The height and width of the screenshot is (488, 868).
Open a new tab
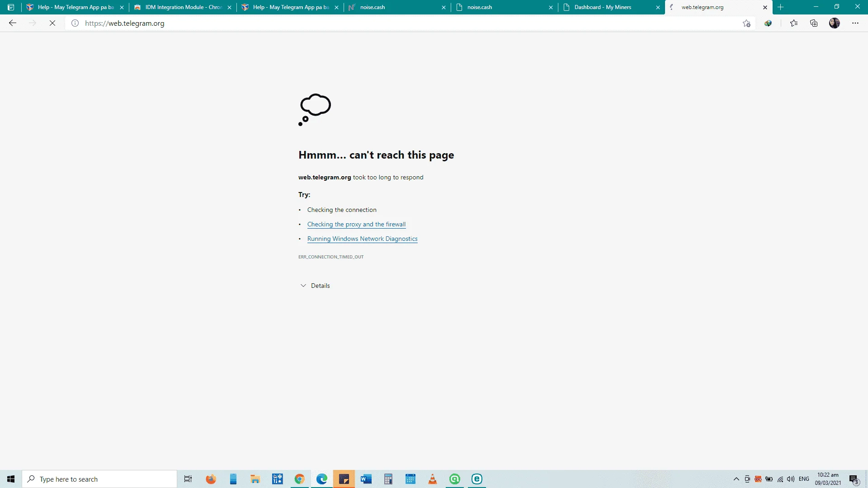[x=781, y=7]
